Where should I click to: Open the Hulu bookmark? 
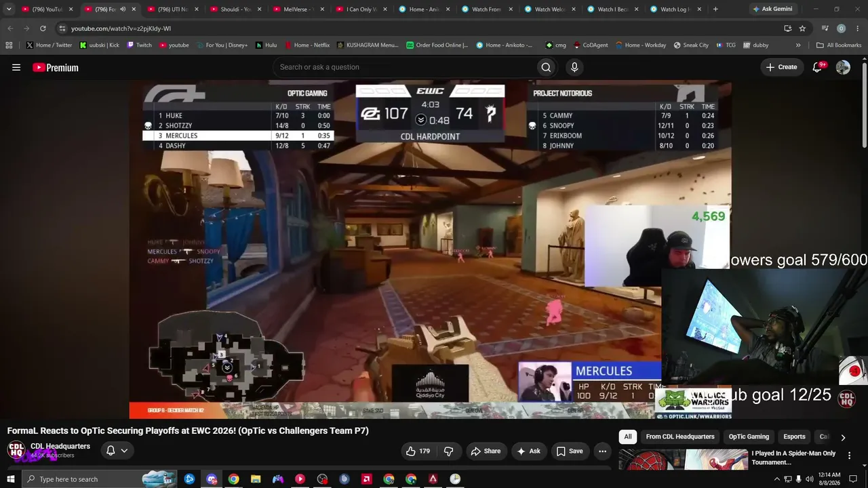click(x=266, y=45)
